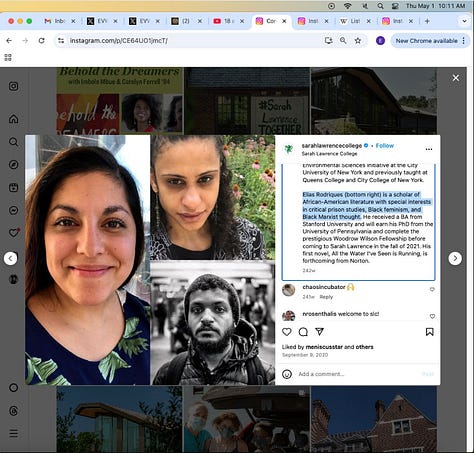Switch to first X tab
Screen dimensions: 474x453
[x=102, y=21]
